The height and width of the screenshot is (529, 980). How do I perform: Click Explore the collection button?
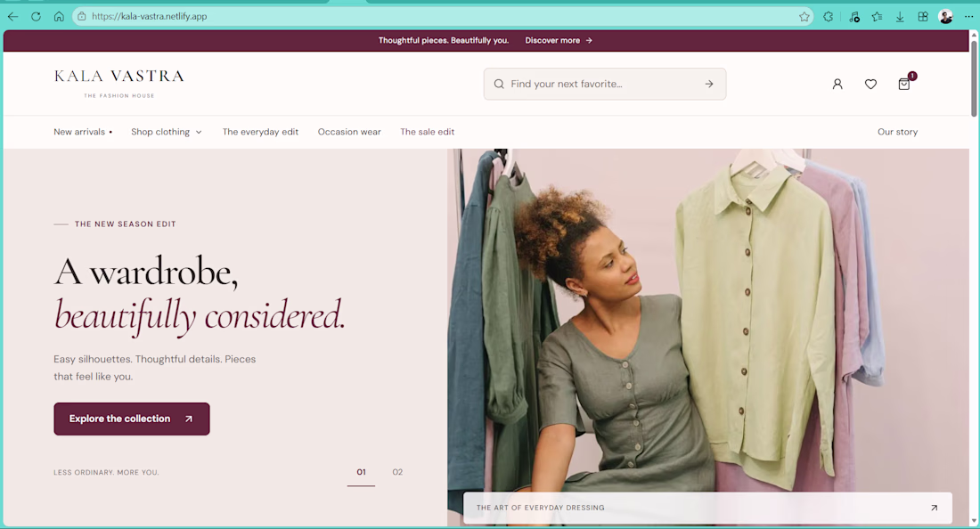point(131,419)
